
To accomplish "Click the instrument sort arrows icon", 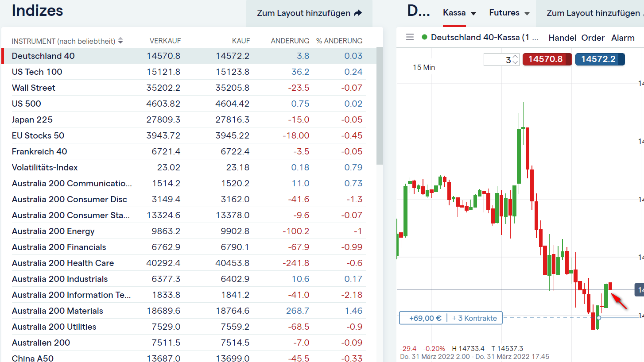I will point(120,41).
